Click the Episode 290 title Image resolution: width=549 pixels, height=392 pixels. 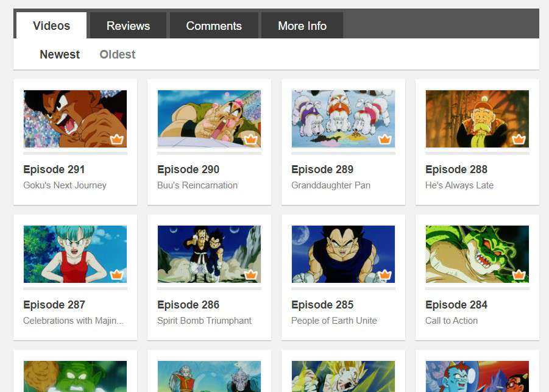coord(188,169)
